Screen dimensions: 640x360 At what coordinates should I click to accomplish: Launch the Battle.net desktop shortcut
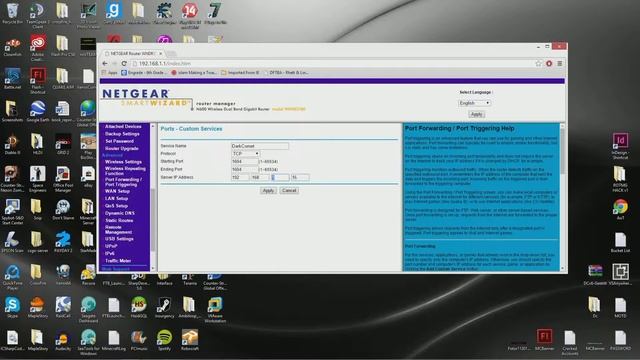12,79
